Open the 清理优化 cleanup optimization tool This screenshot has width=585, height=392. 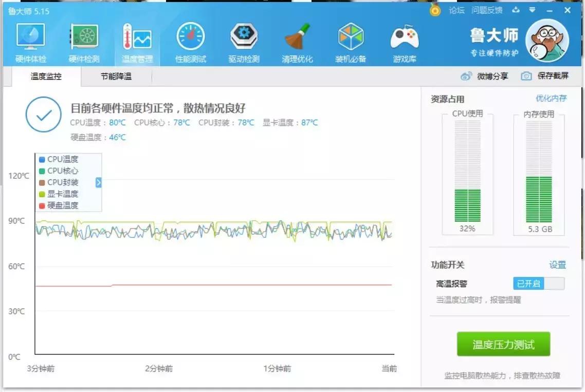pos(297,39)
